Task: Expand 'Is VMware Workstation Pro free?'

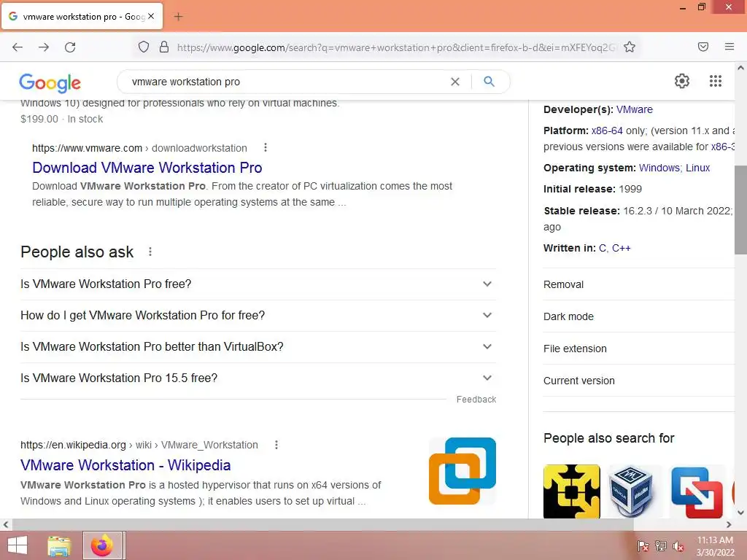Action: (258, 284)
